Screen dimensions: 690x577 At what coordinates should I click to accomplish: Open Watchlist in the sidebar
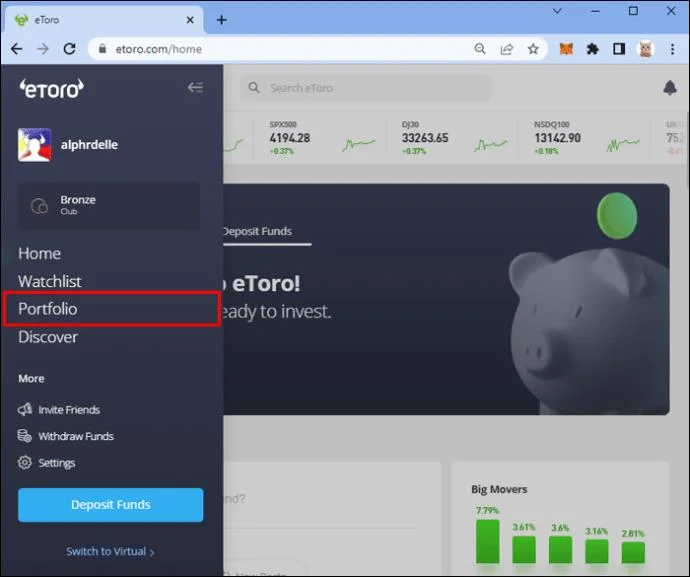[x=50, y=281]
